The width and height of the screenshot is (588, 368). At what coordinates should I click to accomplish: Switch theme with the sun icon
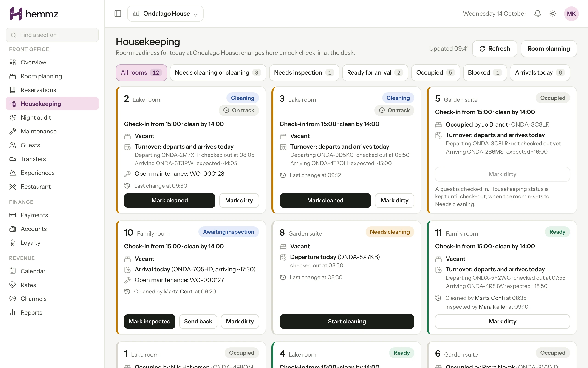point(553,14)
